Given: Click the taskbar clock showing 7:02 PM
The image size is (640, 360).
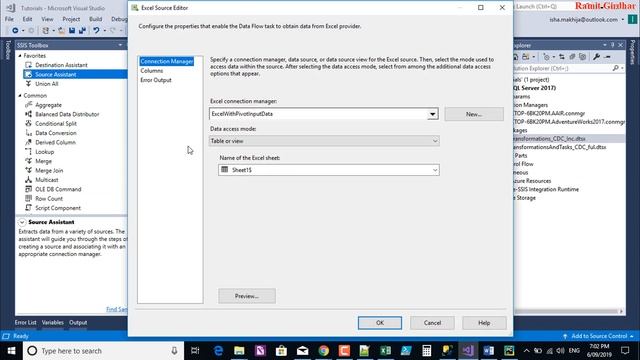Looking at the screenshot, I should click(x=600, y=351).
